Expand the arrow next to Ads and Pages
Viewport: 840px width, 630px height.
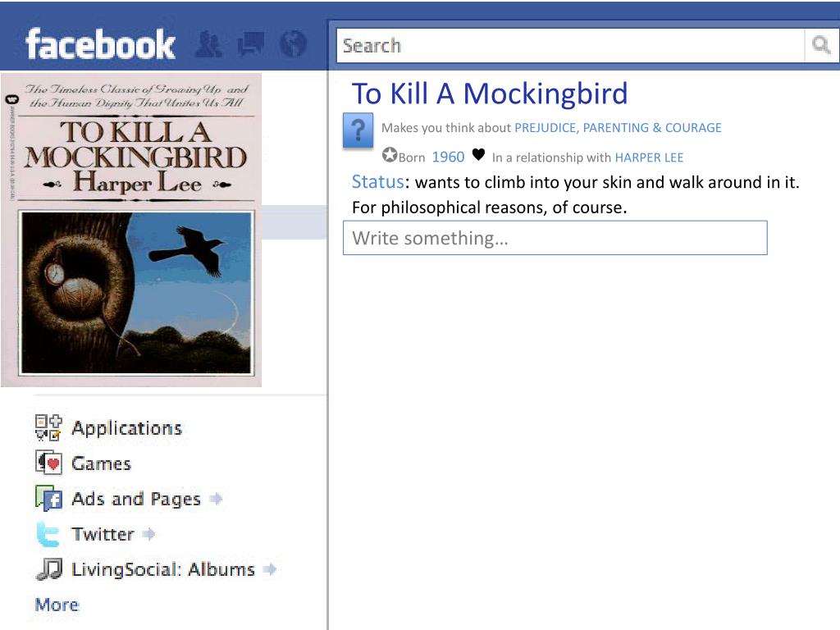[216, 499]
